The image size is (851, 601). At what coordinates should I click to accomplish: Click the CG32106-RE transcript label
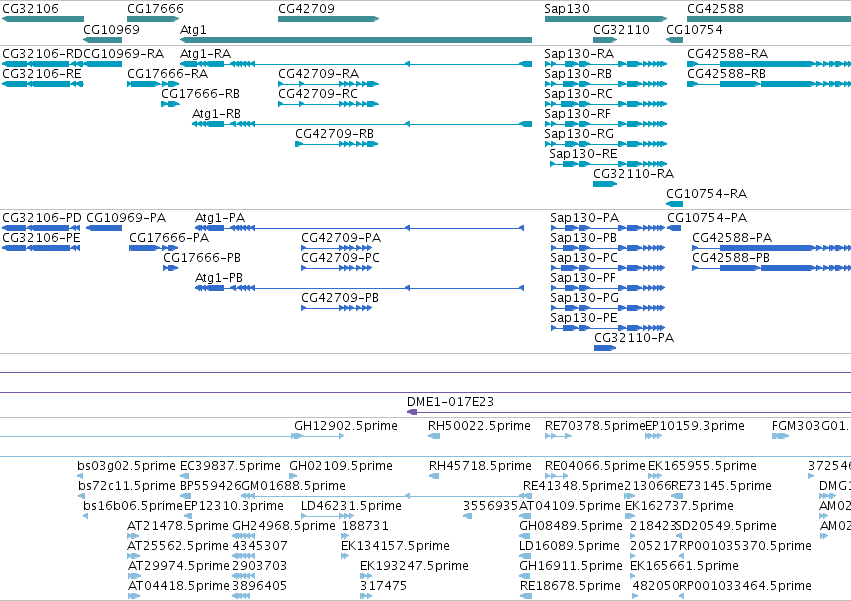pos(42,73)
